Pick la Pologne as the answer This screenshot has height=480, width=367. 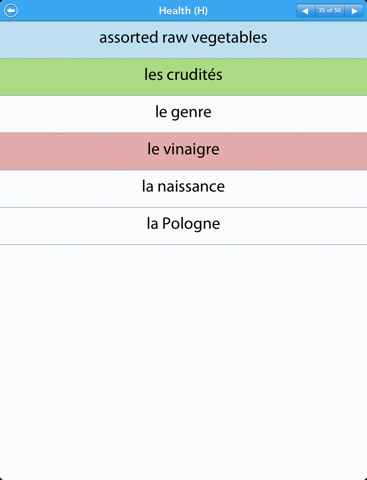[x=183, y=224]
